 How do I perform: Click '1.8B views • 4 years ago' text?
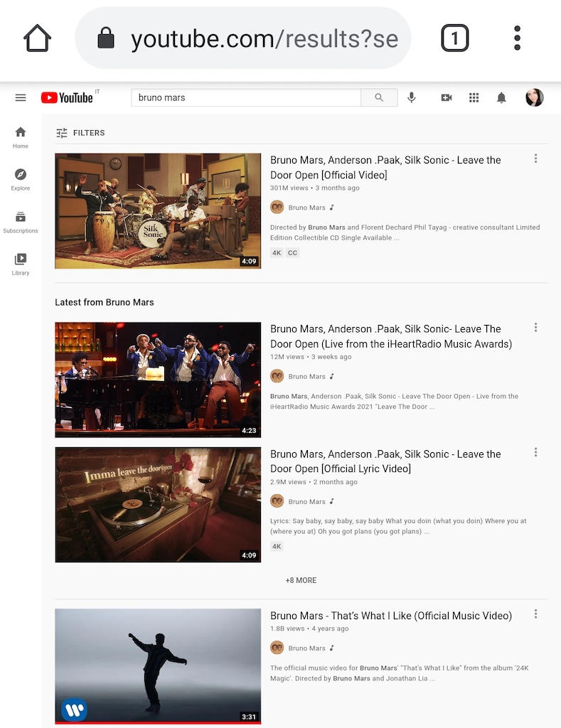pyautogui.click(x=309, y=628)
